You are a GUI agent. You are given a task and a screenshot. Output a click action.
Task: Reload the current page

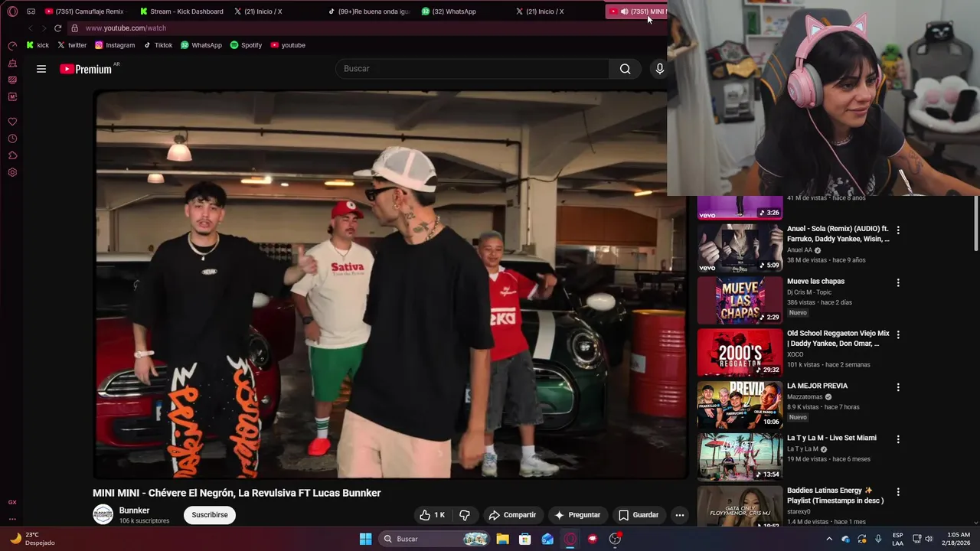click(x=57, y=28)
